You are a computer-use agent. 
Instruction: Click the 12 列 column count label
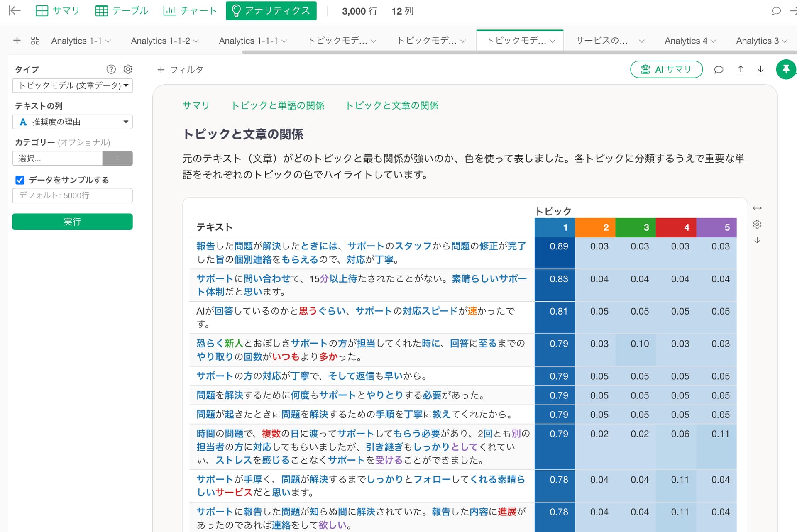[402, 11]
